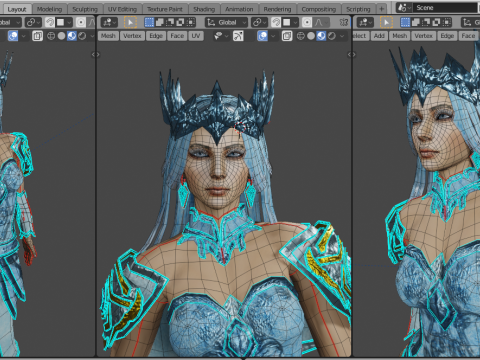Open Mesh menu in middle viewport
Viewport: 480px width, 360px height.
(108, 36)
